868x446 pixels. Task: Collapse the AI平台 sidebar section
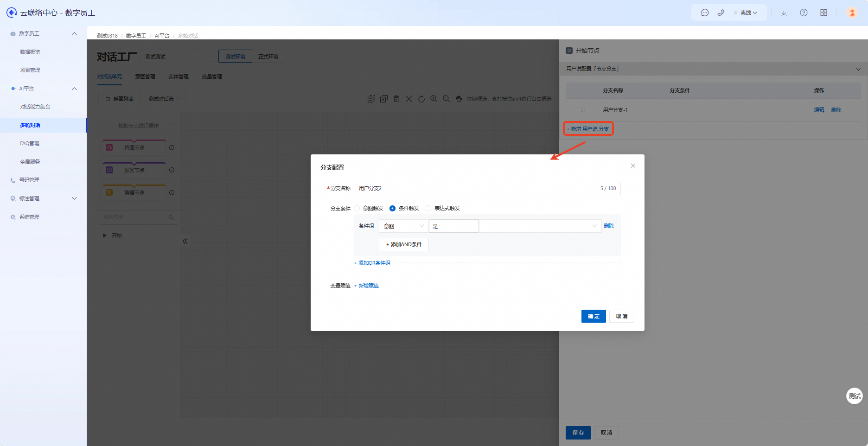tap(74, 89)
